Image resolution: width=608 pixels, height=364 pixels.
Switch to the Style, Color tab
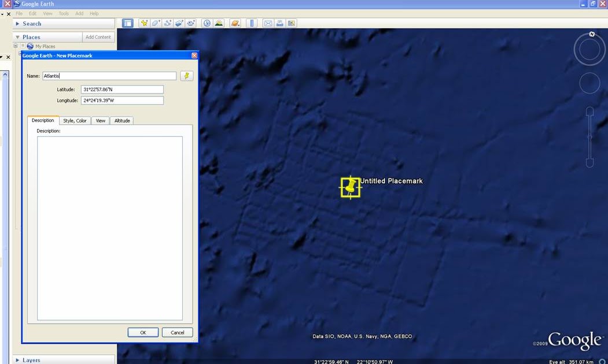coord(75,121)
